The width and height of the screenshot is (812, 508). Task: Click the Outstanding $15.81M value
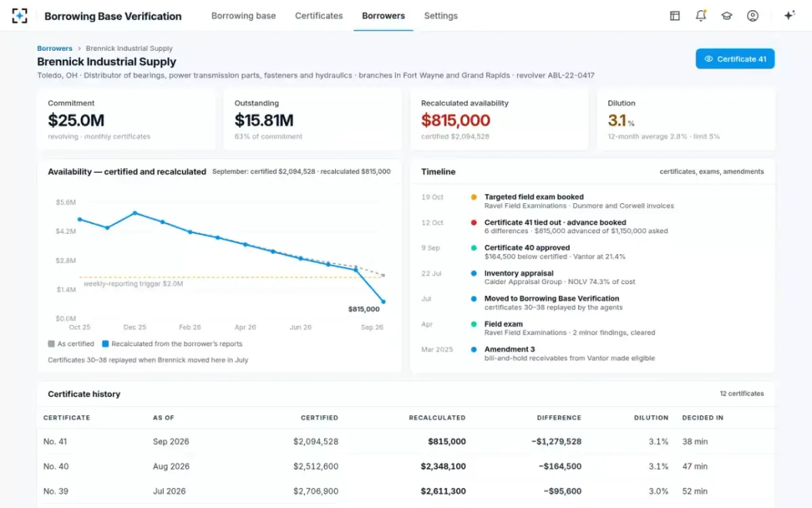tap(264, 121)
